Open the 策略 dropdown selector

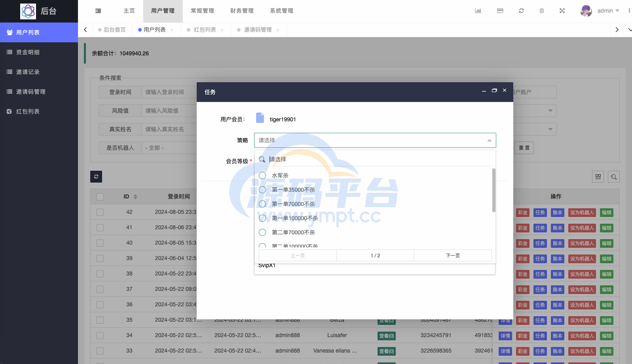[375, 140]
